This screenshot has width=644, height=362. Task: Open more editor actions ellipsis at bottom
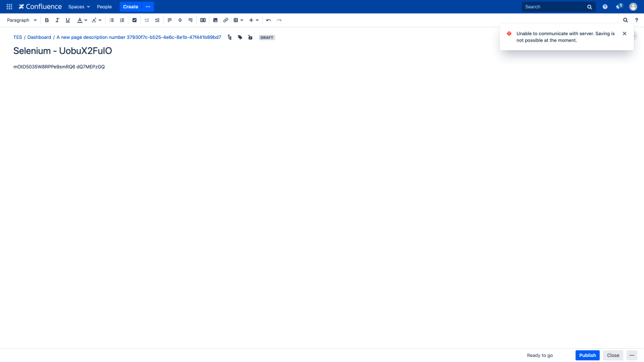pos(631,356)
